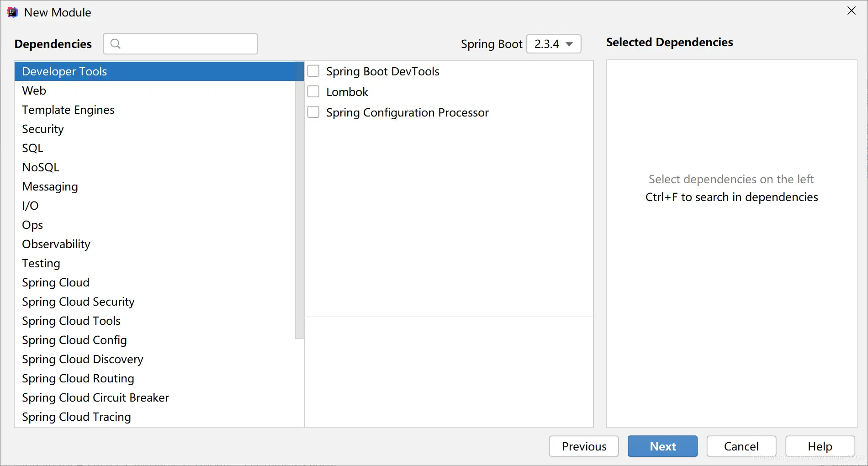
Task: Choose Spring Cloud Tracing category
Action: tap(155, 417)
